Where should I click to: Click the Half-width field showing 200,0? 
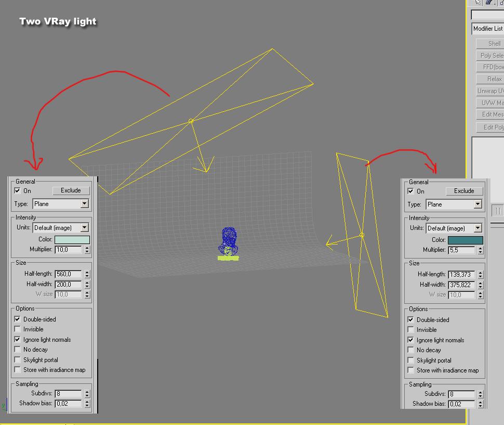(x=69, y=285)
